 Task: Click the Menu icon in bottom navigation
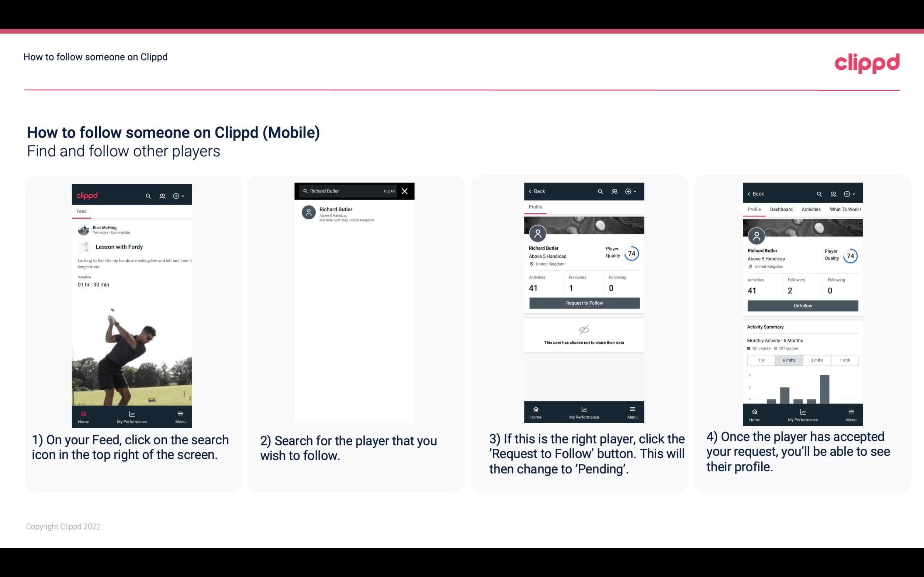180,413
